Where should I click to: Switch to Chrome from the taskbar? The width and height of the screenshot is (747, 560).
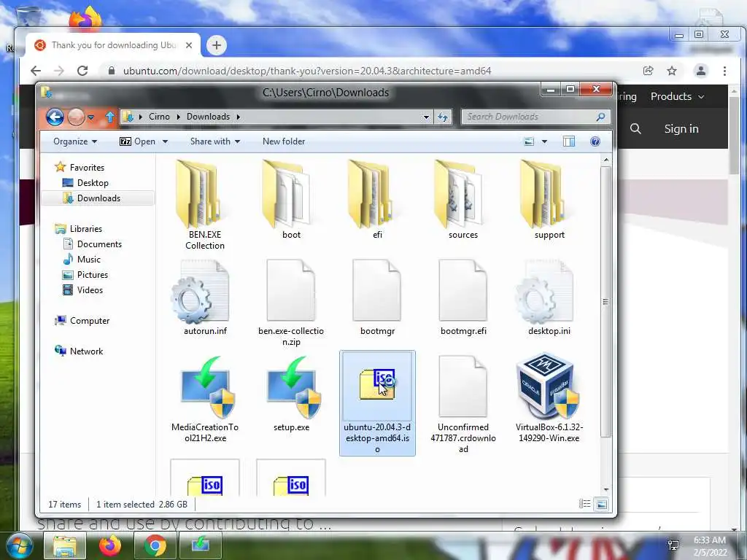[155, 545]
